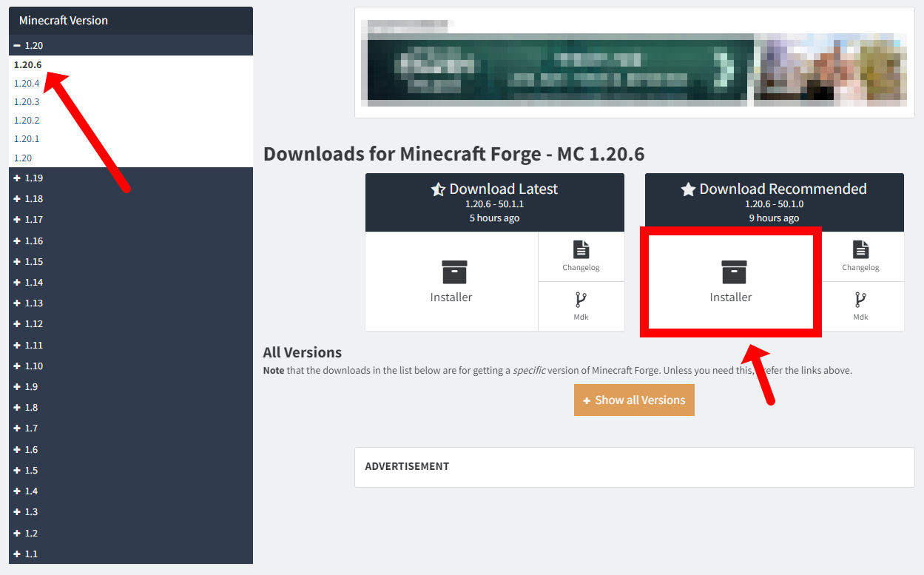The width and height of the screenshot is (924, 575).
Task: Select version 1.20.1 in sidebar
Action: pos(27,138)
